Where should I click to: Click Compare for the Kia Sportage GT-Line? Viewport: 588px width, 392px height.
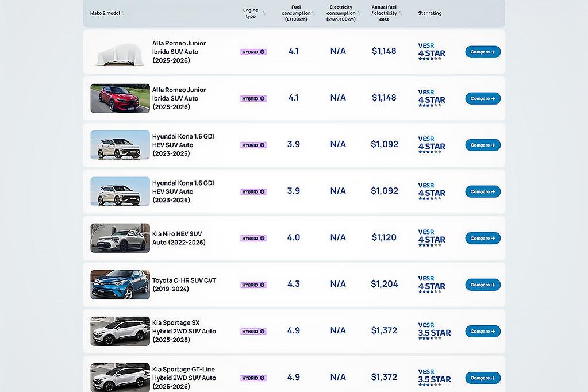click(x=482, y=378)
